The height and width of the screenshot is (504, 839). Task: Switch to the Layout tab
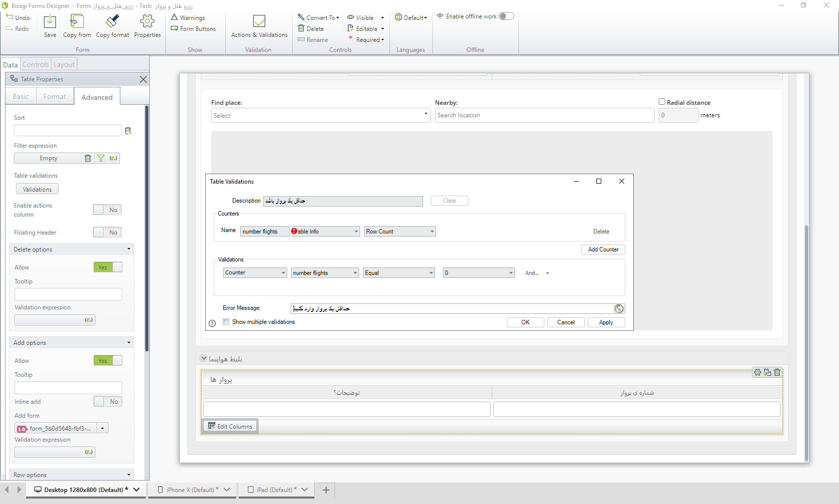tap(64, 64)
